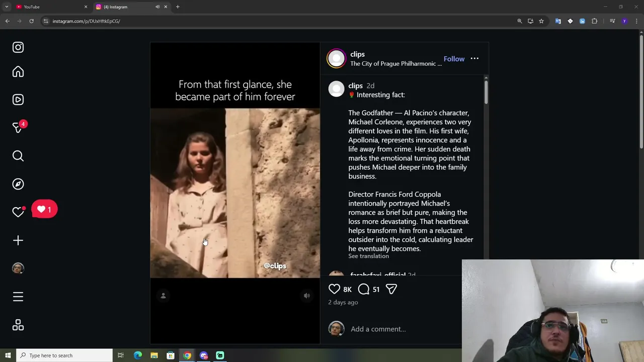Screen dimensions: 644x362
Task: Share the post with send icon
Action: click(391, 289)
